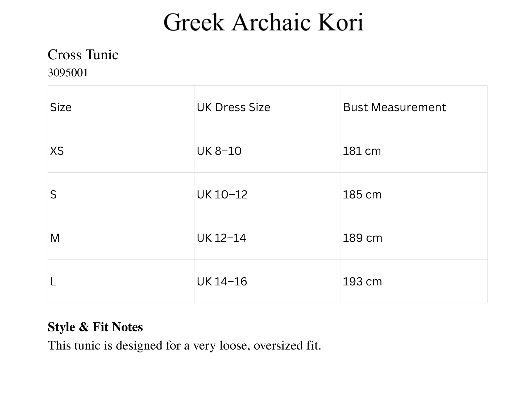Click the Bust Measurement column header
Image resolution: width=532 pixels, height=399 pixels.
394,107
